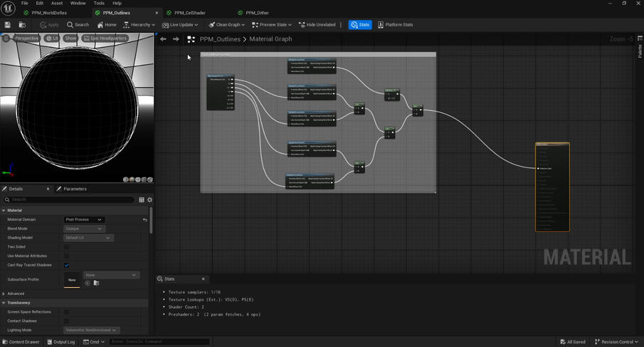This screenshot has height=347, width=644.
Task: Reset Material Domain to default arrow
Action: pyautogui.click(x=144, y=219)
